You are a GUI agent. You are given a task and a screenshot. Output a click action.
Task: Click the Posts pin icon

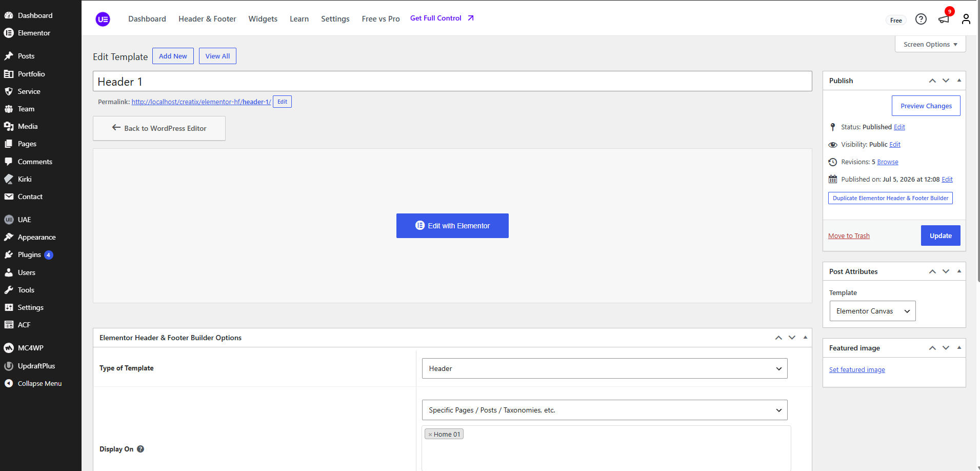9,56
